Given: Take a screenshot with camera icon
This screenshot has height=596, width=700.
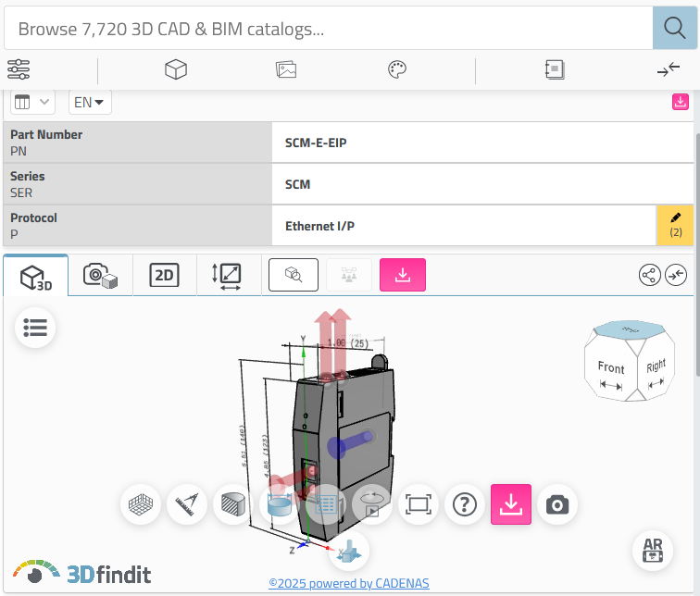Looking at the screenshot, I should coord(557,504).
